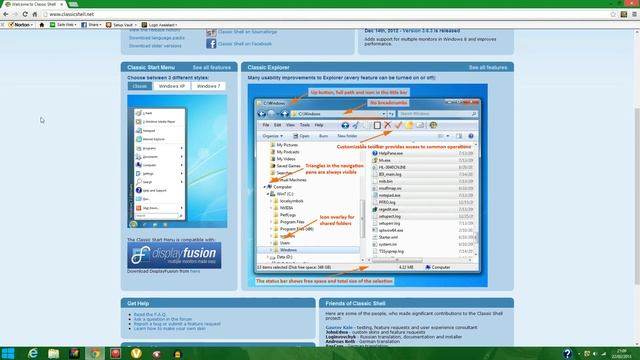Open Classic Shell on SourceForge link

click(x=247, y=32)
